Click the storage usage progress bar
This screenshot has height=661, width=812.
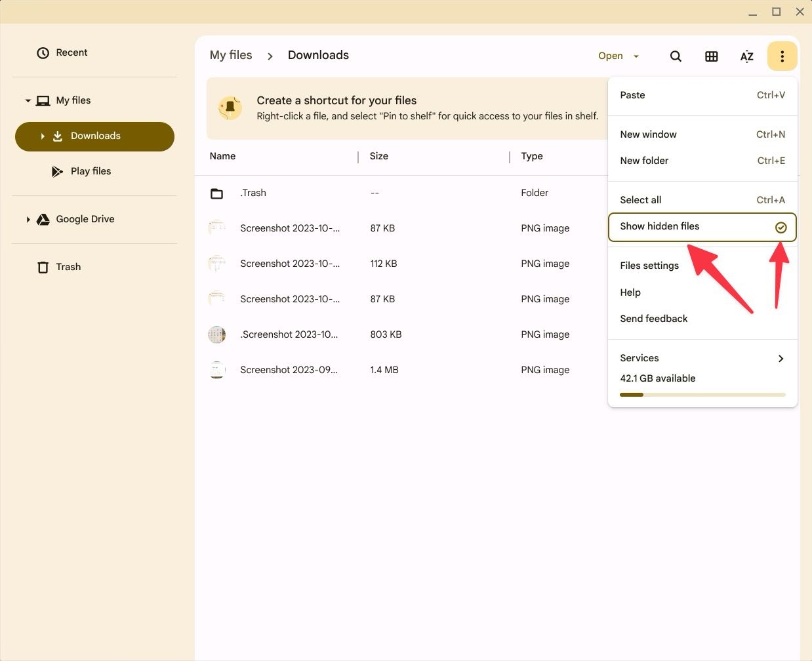click(x=702, y=394)
